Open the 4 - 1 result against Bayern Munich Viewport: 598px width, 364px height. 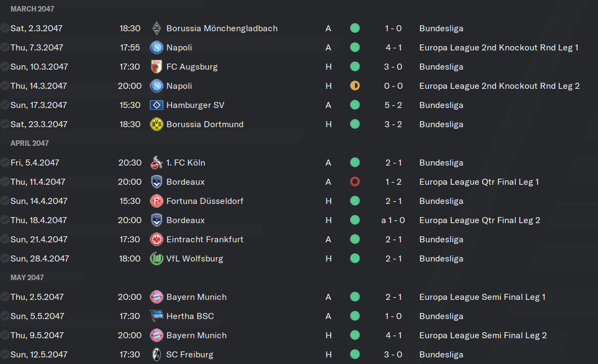393,335
